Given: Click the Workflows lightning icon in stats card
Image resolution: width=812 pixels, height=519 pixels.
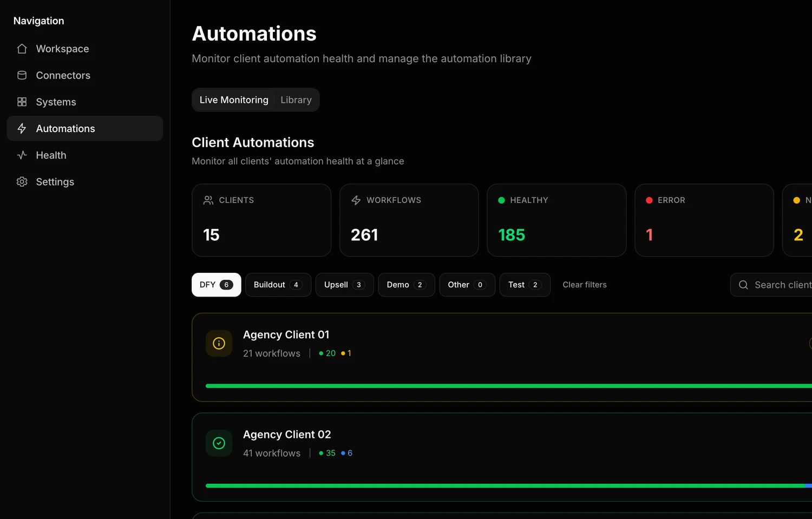Looking at the screenshot, I should [x=356, y=200].
